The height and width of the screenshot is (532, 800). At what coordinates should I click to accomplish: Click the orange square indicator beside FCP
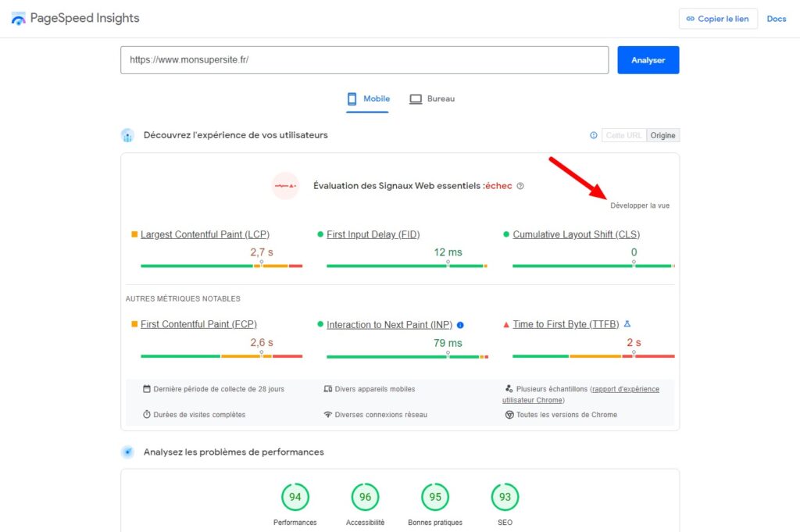[x=134, y=324]
